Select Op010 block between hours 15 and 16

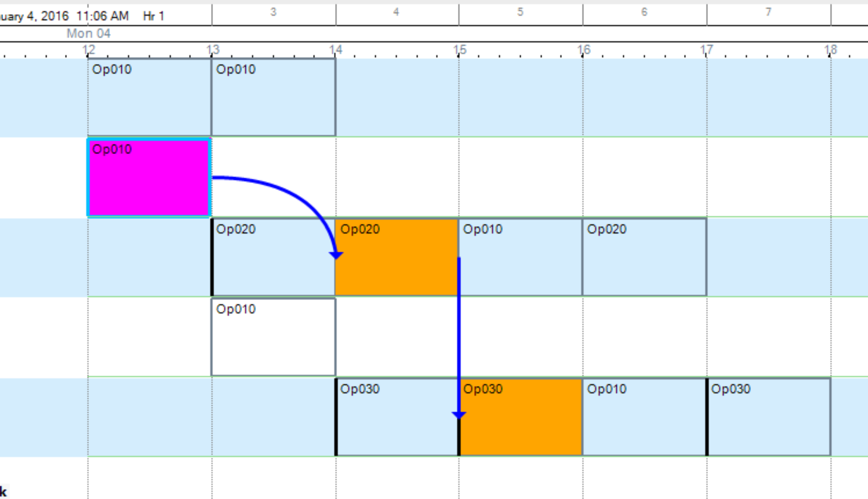click(x=520, y=257)
